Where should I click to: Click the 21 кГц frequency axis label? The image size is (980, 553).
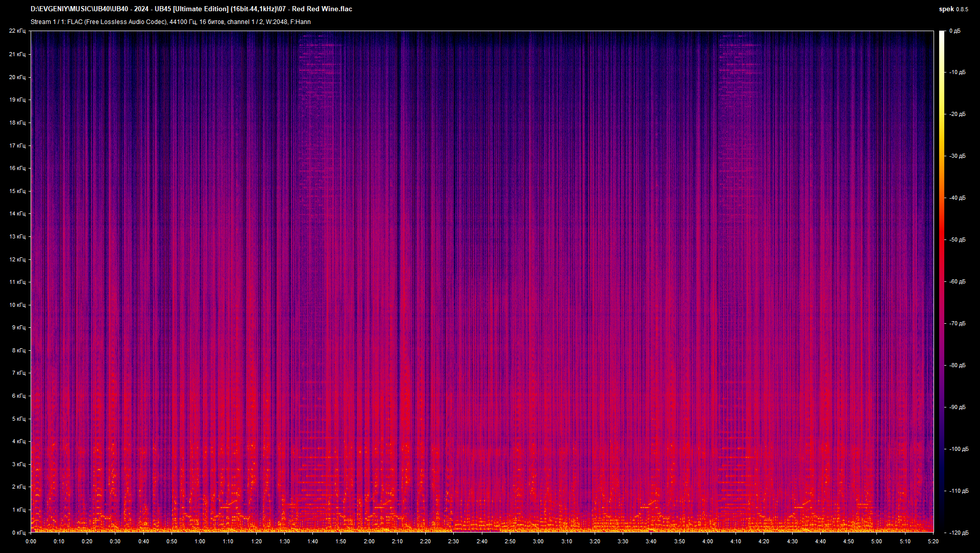(x=17, y=54)
